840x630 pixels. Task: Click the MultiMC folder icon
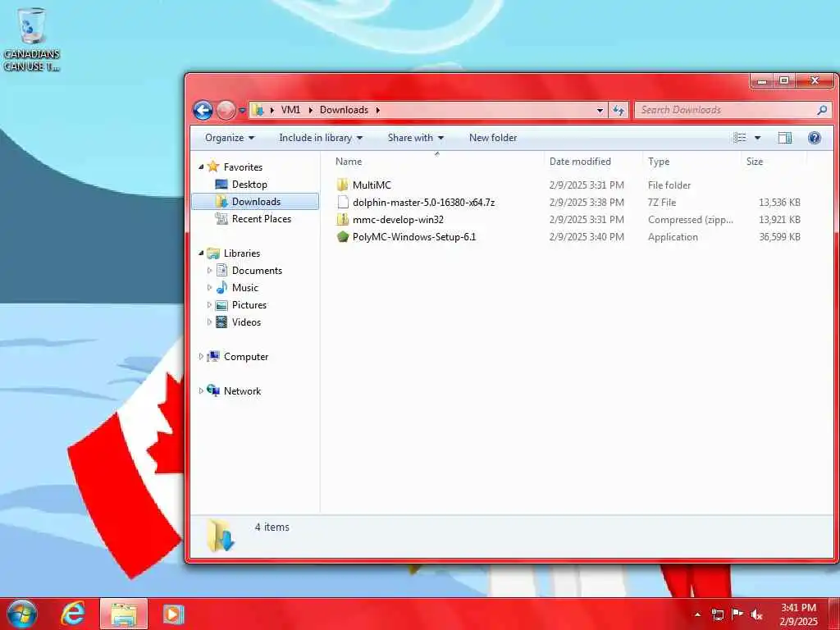tap(343, 185)
